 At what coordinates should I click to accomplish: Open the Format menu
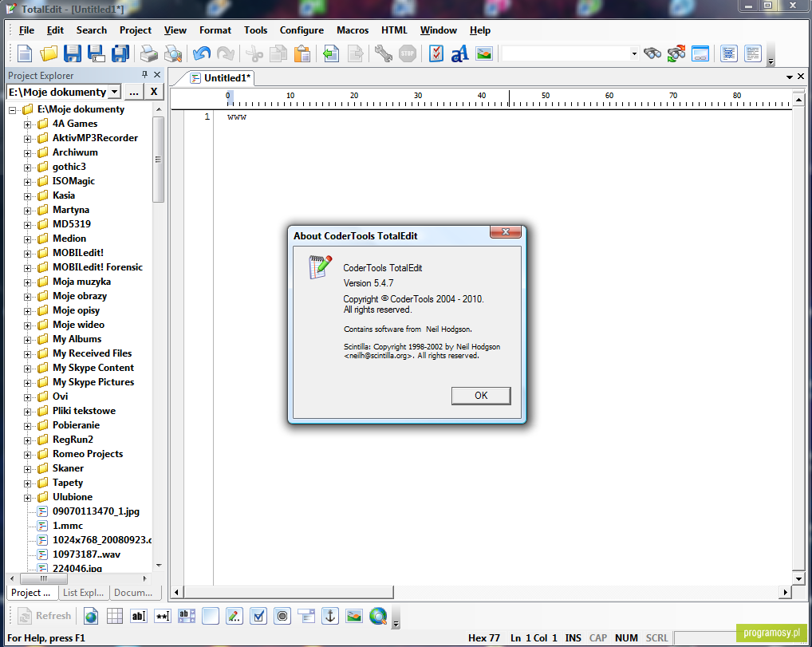pyautogui.click(x=215, y=30)
